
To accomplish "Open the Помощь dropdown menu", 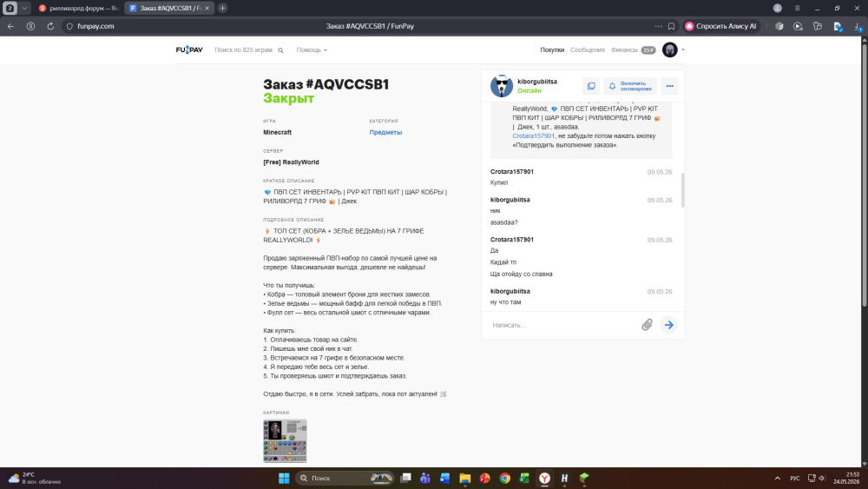I will [x=311, y=50].
